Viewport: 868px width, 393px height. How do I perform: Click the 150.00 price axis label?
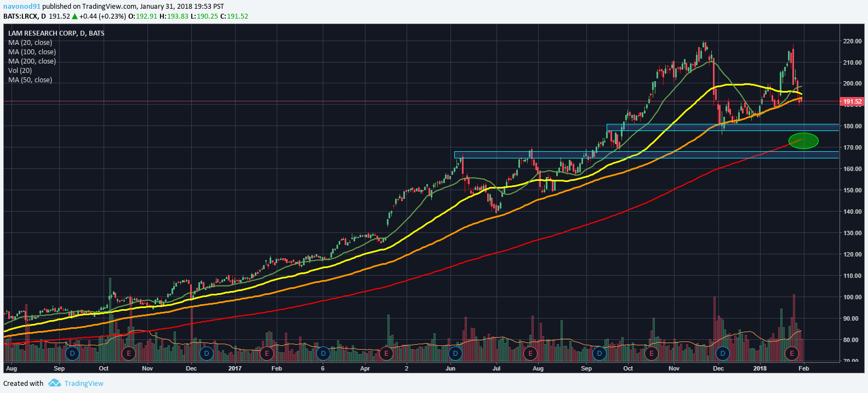(x=852, y=190)
